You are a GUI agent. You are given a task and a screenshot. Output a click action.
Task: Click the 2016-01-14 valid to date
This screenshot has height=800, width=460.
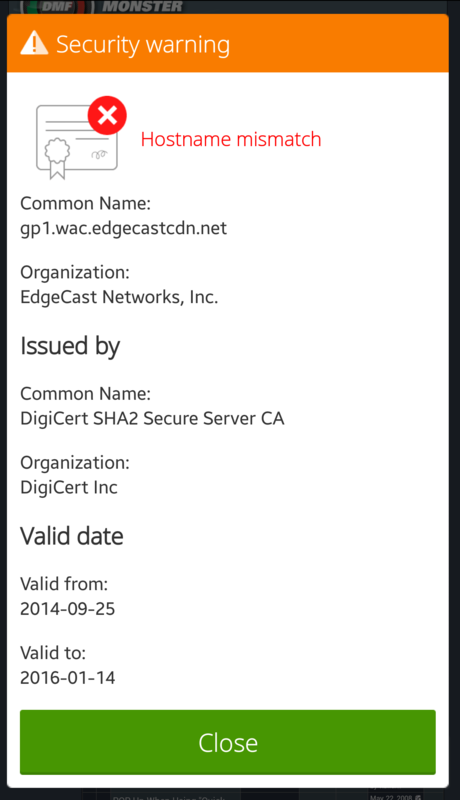pyautogui.click(x=67, y=678)
